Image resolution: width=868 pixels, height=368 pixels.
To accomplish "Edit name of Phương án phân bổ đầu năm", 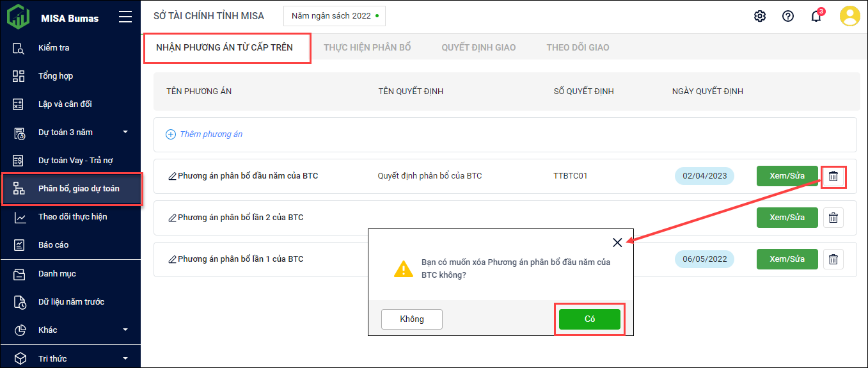I will [x=171, y=176].
